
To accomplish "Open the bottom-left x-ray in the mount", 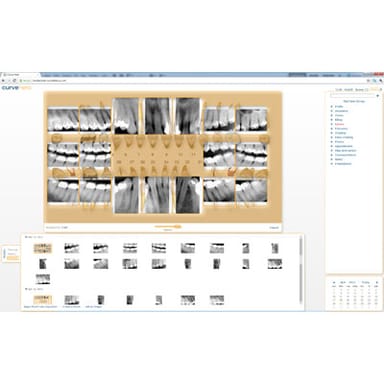I will [63, 191].
